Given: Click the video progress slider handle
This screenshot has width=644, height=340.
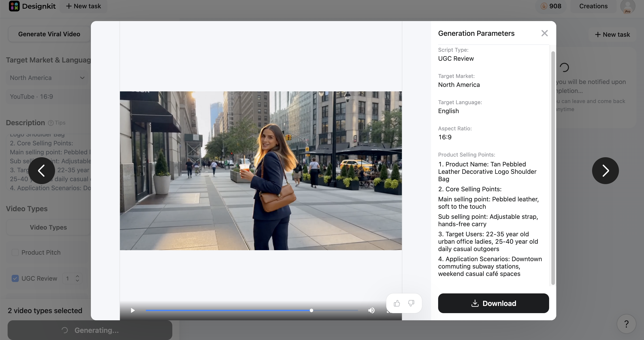Looking at the screenshot, I should pos(311,310).
